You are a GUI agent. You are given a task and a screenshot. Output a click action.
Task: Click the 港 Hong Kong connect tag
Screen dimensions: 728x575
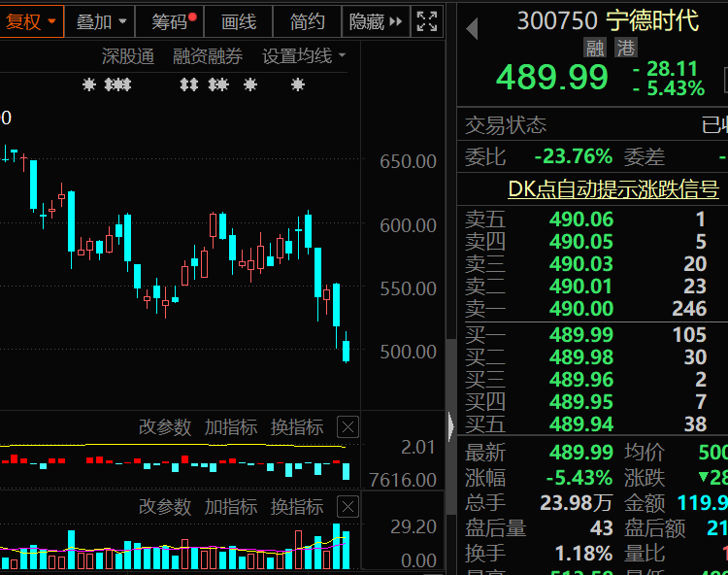[626, 48]
